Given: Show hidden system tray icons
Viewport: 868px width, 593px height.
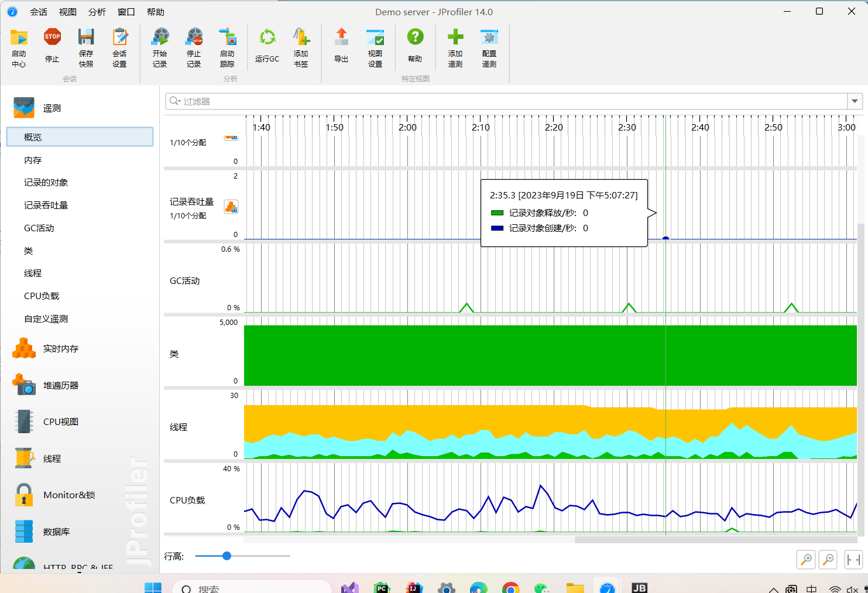Looking at the screenshot, I should [x=773, y=589].
